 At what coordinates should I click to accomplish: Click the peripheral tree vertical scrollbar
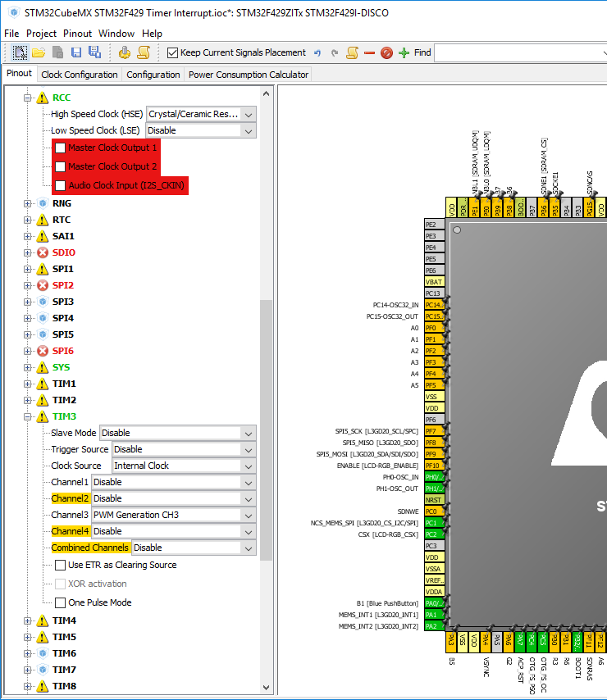click(266, 426)
